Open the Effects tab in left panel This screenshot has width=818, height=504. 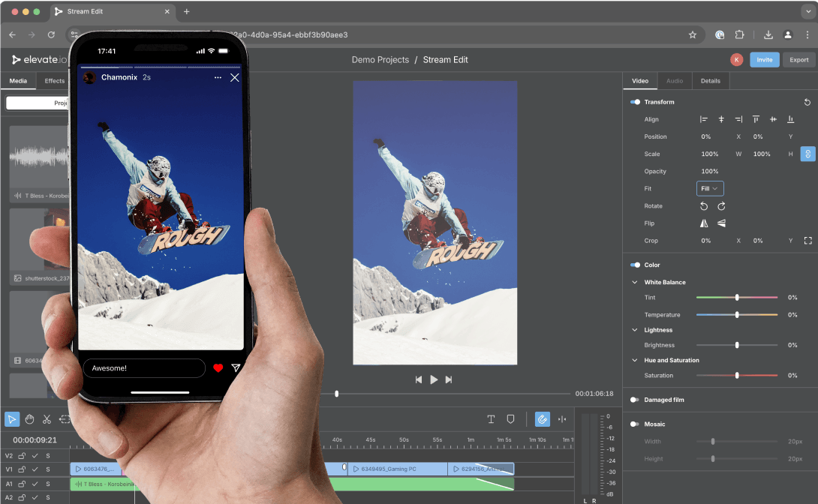[53, 80]
